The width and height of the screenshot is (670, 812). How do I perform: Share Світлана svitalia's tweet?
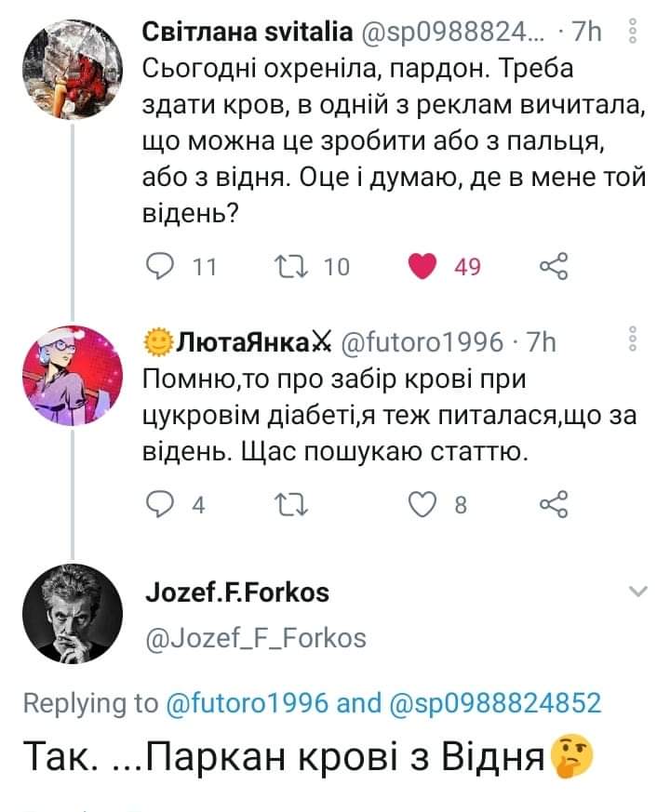(553, 267)
